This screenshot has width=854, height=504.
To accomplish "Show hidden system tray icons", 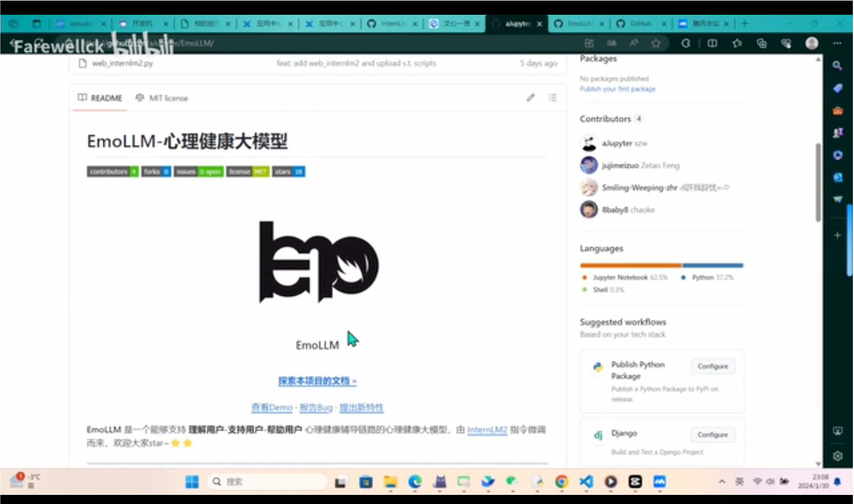I will pyautogui.click(x=722, y=482).
